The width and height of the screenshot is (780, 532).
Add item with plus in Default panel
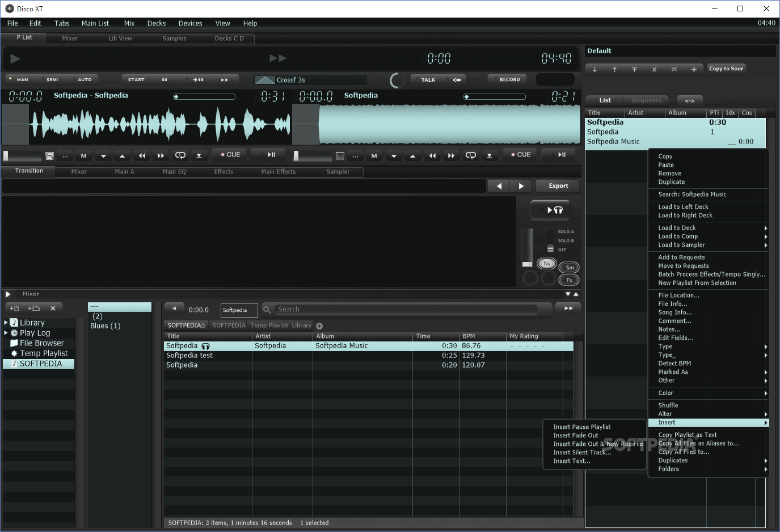(694, 69)
